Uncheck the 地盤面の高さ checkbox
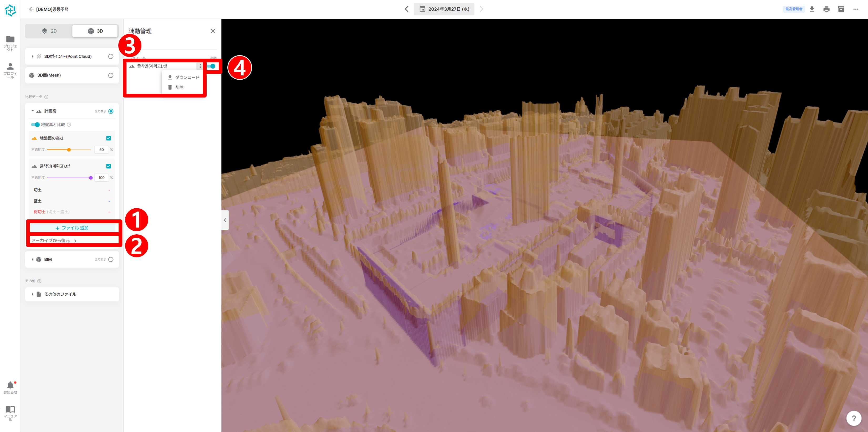The image size is (868, 432). (x=109, y=138)
